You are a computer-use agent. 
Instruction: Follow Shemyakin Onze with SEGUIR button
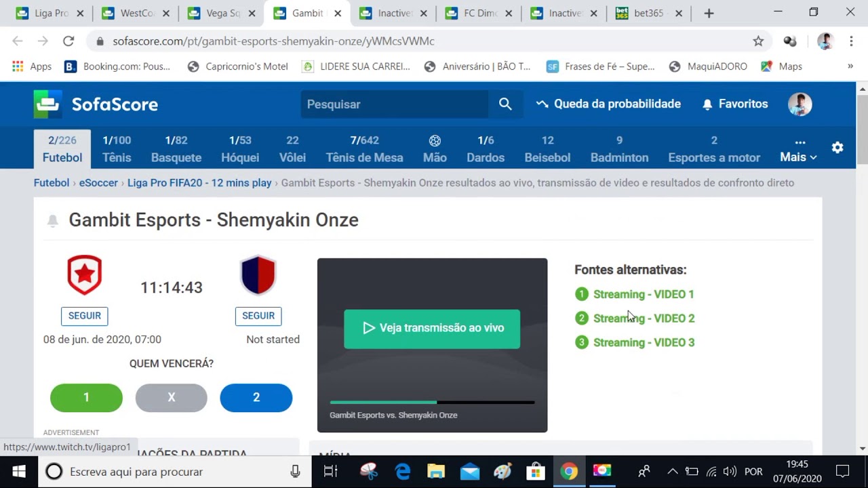tap(258, 316)
